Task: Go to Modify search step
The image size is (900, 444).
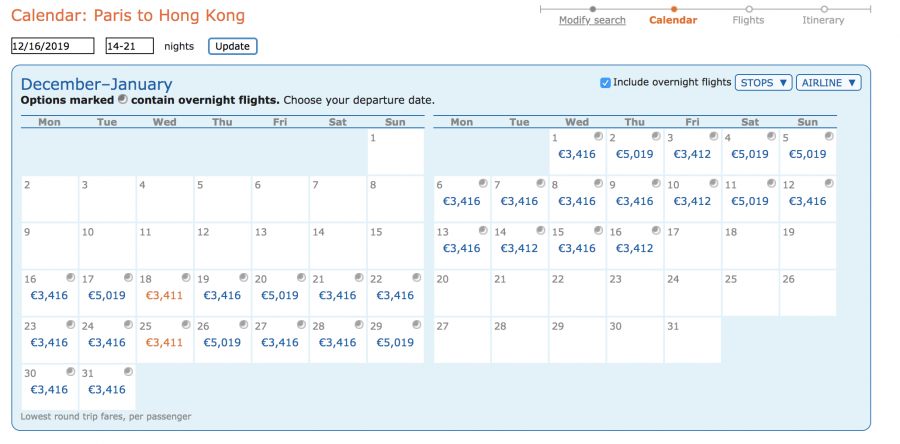Action: point(592,20)
